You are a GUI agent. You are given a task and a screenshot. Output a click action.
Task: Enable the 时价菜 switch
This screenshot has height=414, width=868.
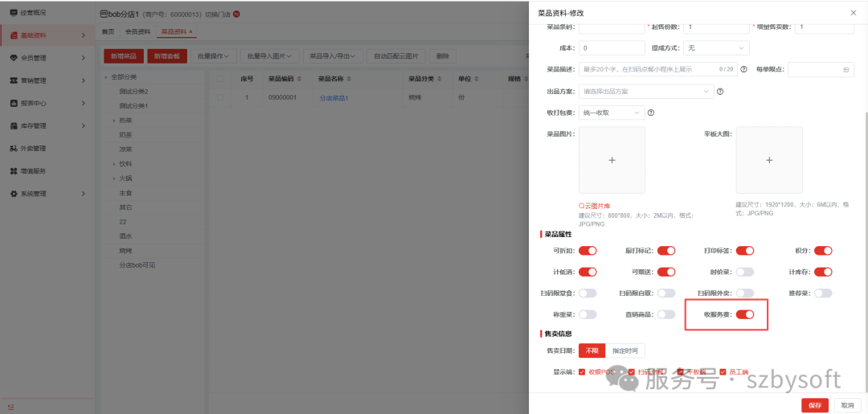[x=745, y=272]
